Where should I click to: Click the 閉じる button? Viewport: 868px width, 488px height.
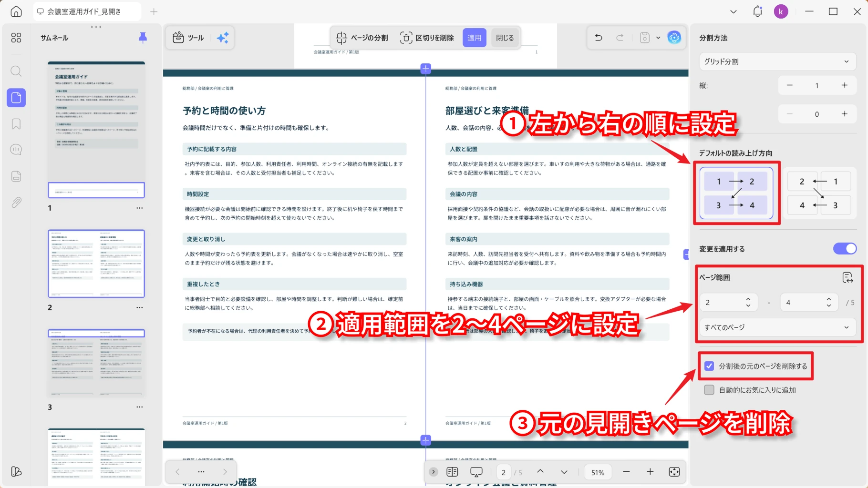505,38
